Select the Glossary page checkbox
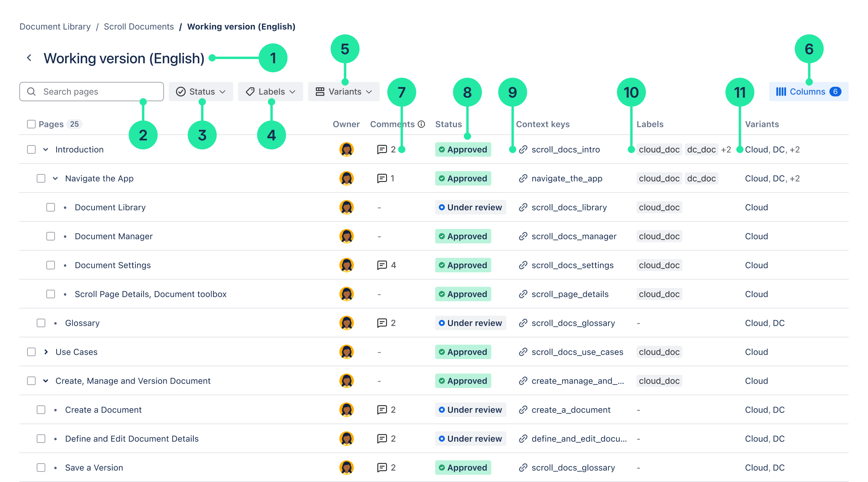868x482 pixels. 41,323
